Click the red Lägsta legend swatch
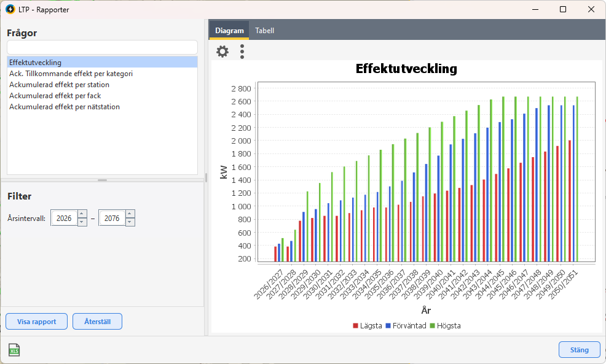This screenshot has height=364, width=606. click(355, 326)
